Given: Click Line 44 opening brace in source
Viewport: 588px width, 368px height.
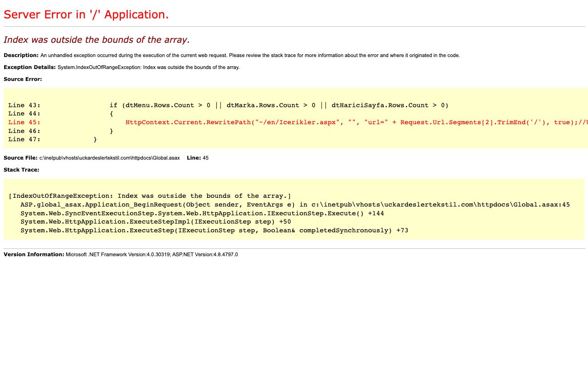Looking at the screenshot, I should [61, 114].
